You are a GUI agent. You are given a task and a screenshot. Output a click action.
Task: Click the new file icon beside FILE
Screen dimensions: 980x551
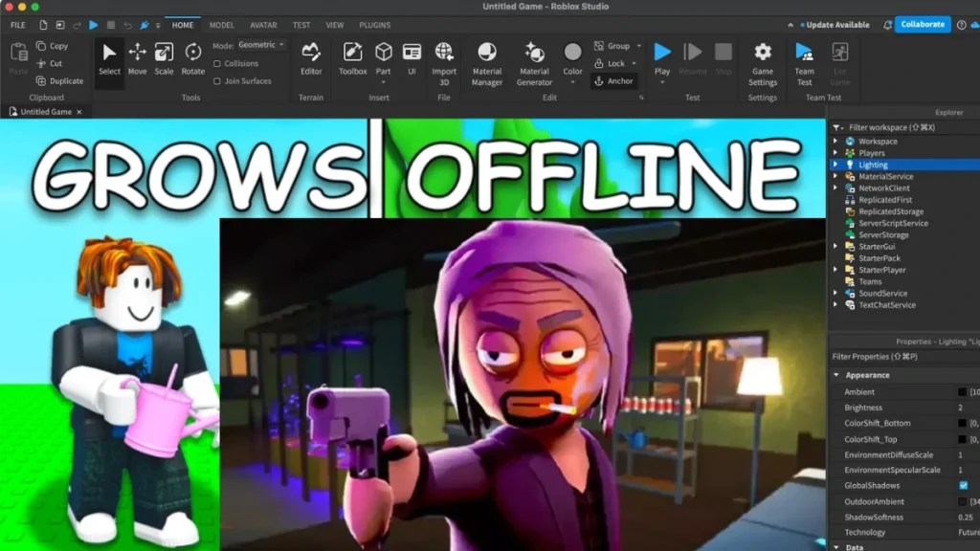point(43,25)
